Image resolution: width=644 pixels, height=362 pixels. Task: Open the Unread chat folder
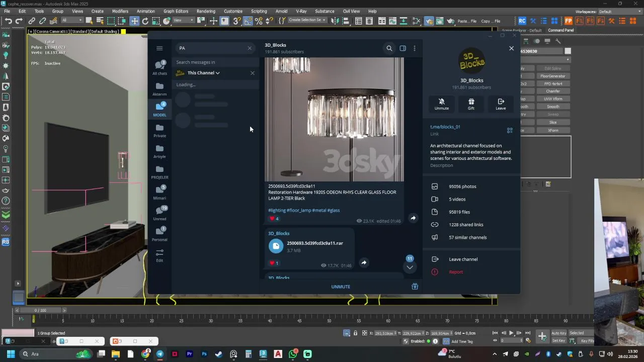click(159, 213)
